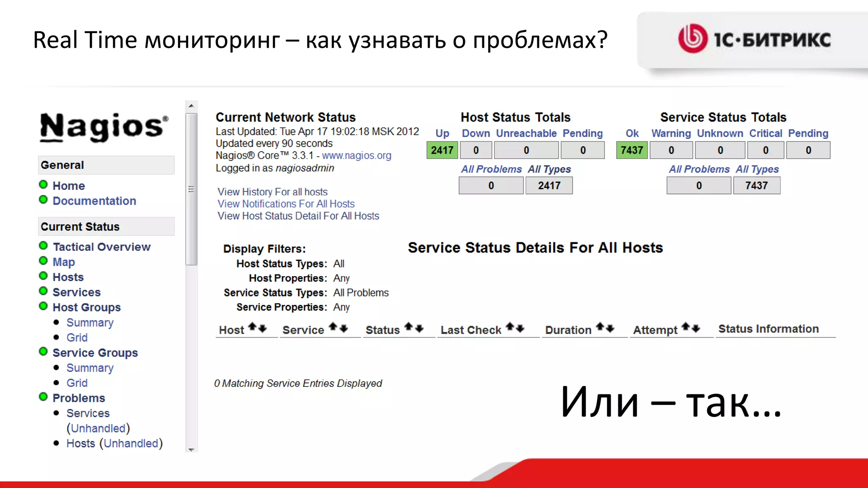
Task: Click the Nagios logo
Action: pyautogui.click(x=104, y=127)
